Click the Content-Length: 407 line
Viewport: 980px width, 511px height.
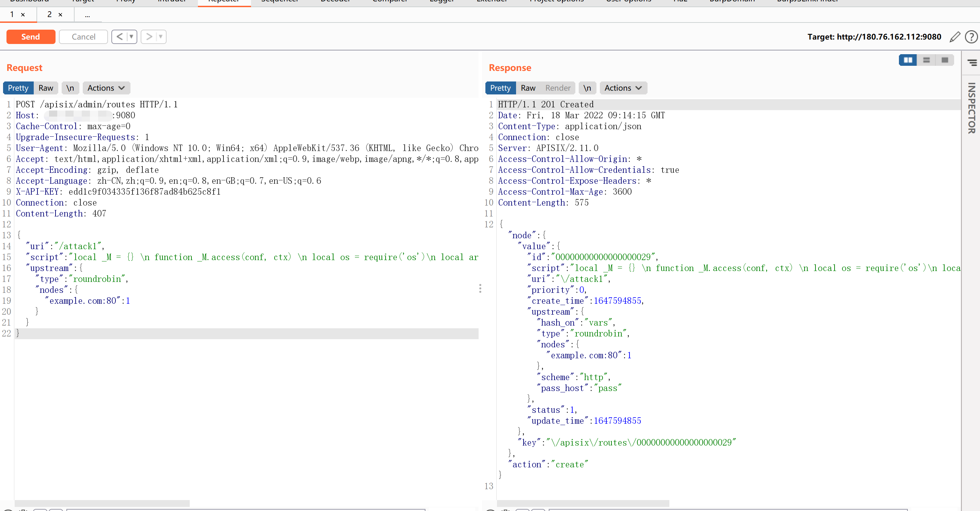[x=61, y=214]
